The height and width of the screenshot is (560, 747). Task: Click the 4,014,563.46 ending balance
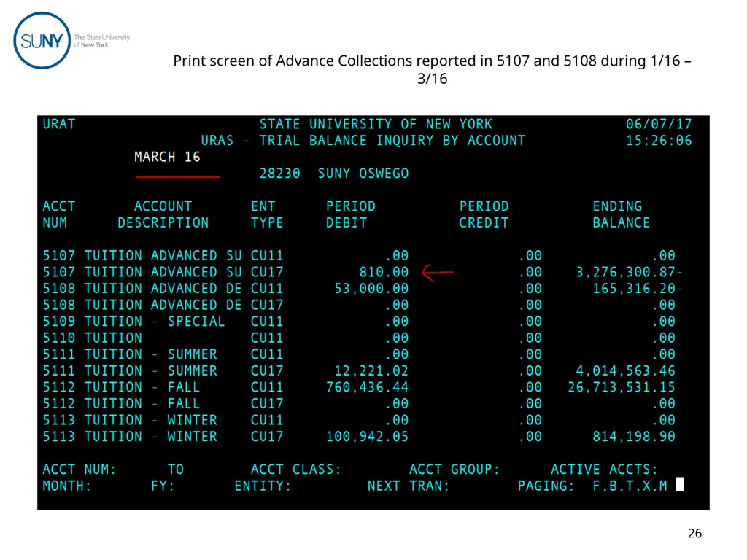tap(625, 371)
